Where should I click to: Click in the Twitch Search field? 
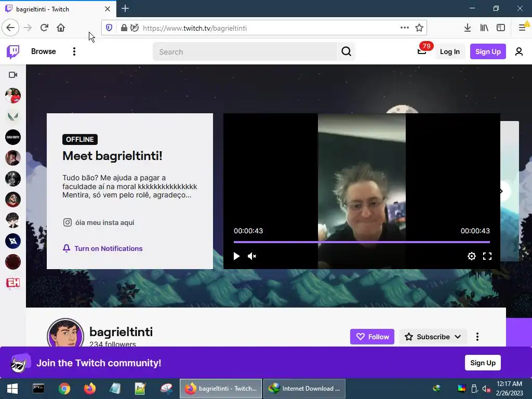[245, 51]
